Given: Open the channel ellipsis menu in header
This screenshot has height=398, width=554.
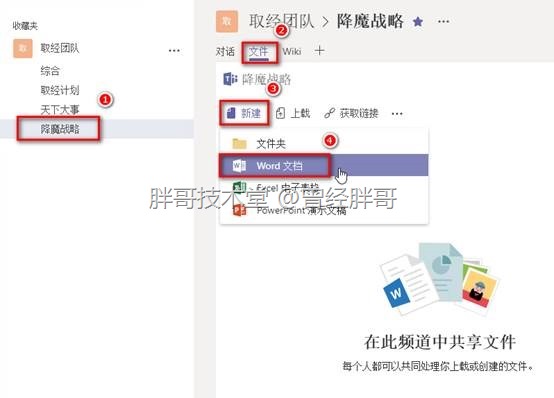Looking at the screenshot, I should [x=443, y=22].
